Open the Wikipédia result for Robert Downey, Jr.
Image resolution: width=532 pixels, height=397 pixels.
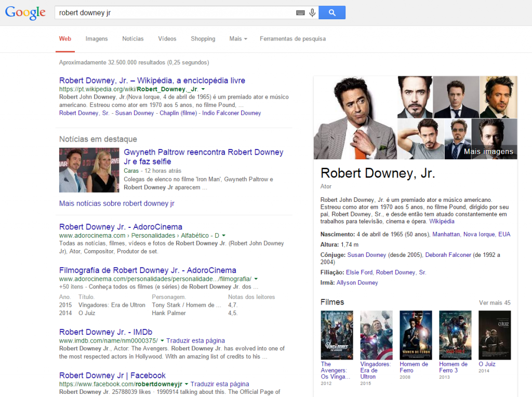coord(152,80)
